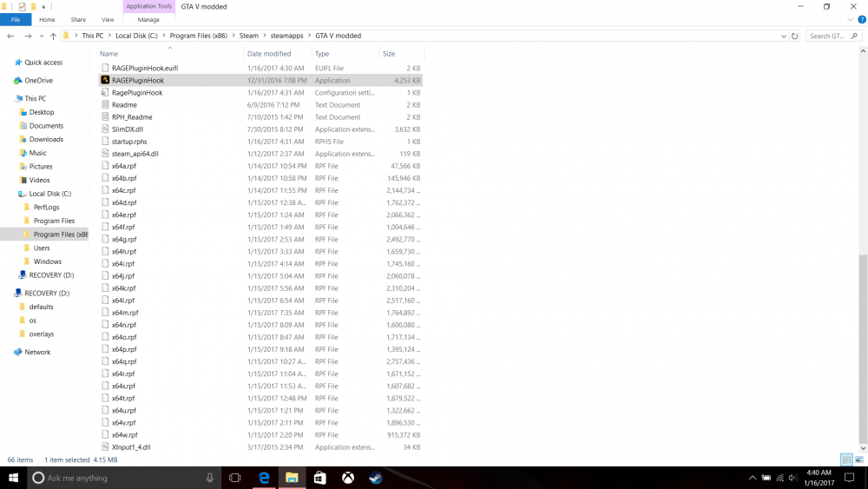Open the Windows Store taskbar icon
This screenshot has height=489, width=868.
(x=320, y=478)
